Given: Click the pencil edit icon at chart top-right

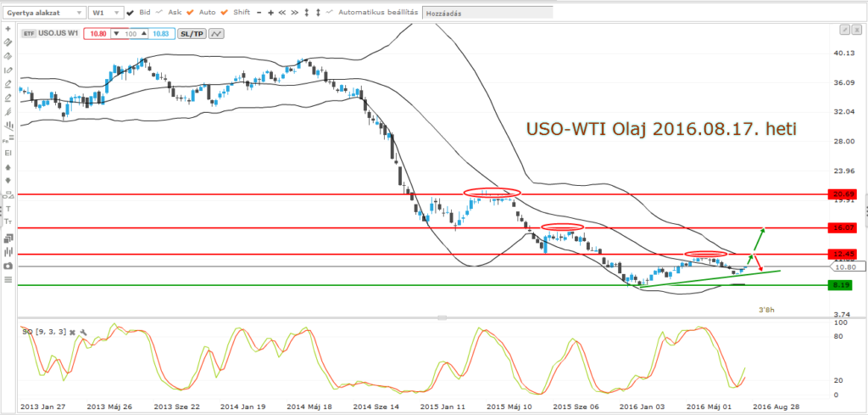Looking at the screenshot, I should click(845, 30).
